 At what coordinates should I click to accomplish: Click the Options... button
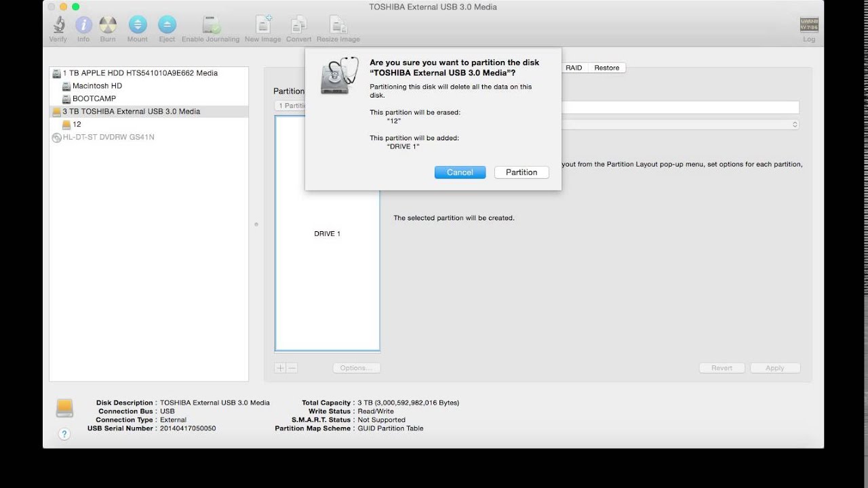click(x=356, y=368)
